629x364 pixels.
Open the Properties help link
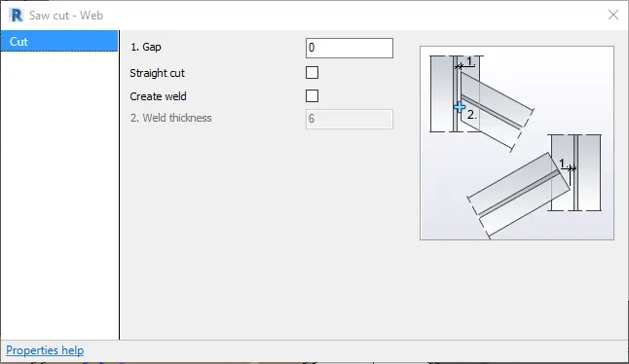[45, 350]
